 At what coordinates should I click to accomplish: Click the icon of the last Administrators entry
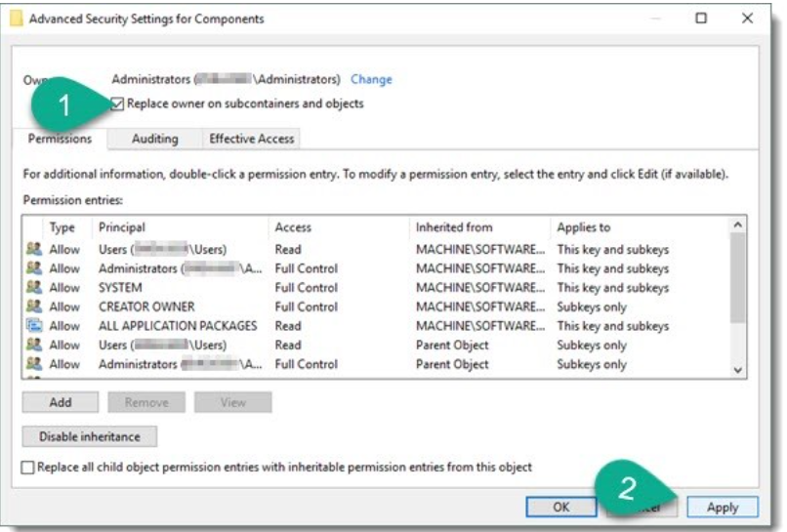pyautogui.click(x=34, y=364)
